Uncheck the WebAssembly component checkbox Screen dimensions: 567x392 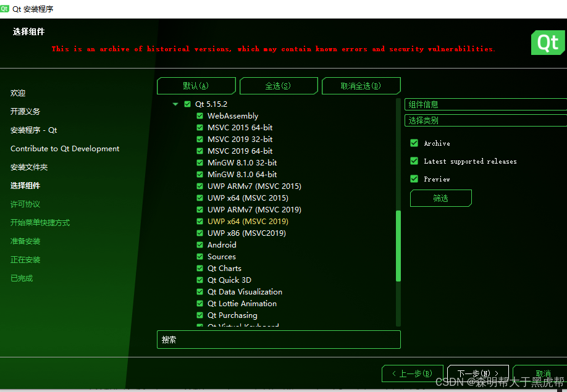click(x=199, y=115)
